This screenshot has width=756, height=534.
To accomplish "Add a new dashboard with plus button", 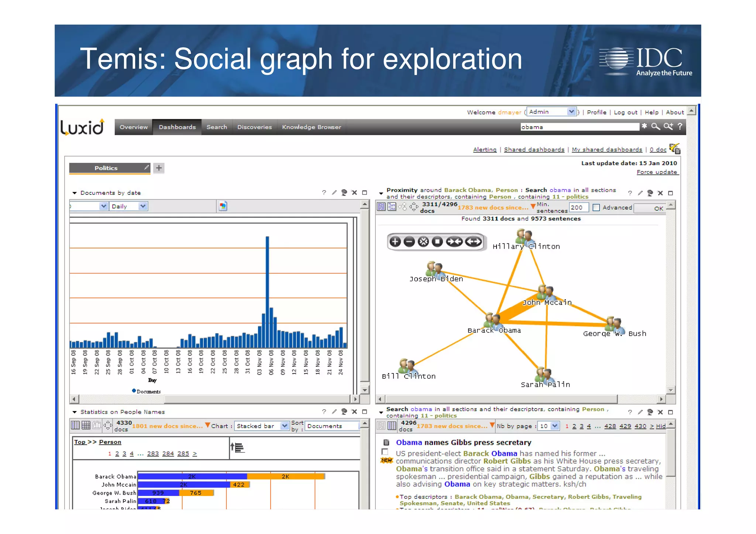I will (x=159, y=168).
